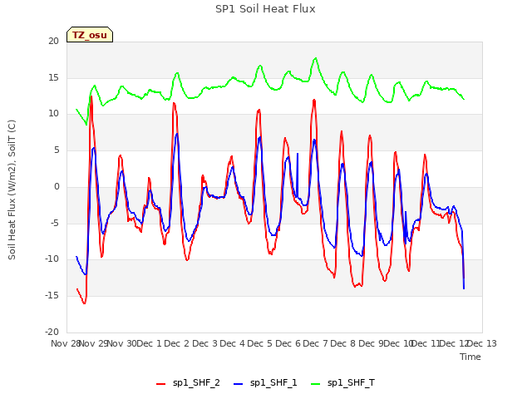Click the Dec 5 x-axis tick label
The image size is (532, 399).
click(260, 343)
